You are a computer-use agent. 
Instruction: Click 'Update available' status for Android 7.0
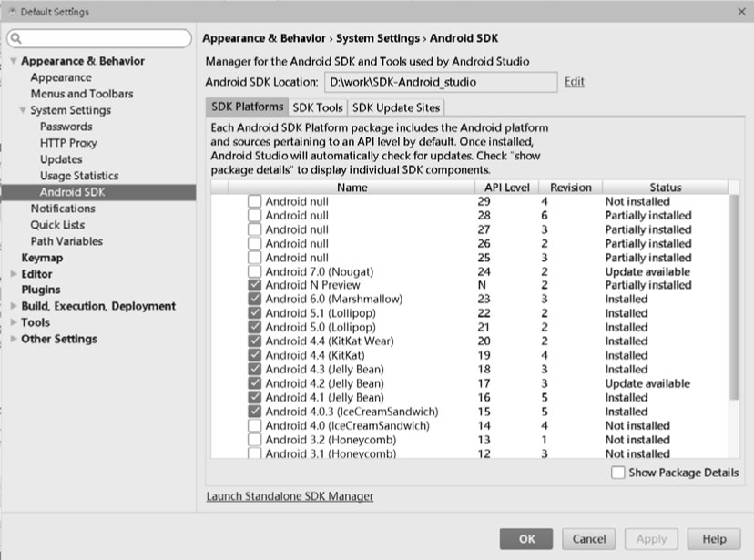coord(647,271)
